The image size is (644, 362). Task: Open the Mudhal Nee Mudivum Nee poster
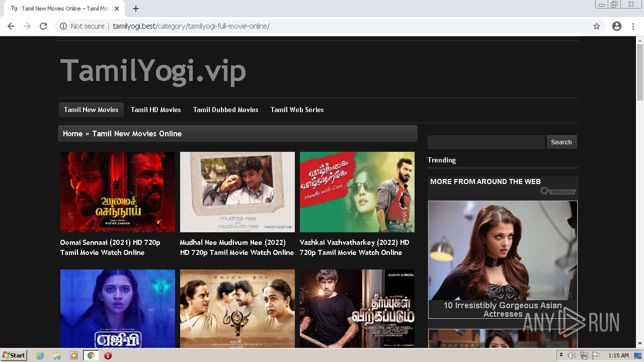pyautogui.click(x=237, y=192)
